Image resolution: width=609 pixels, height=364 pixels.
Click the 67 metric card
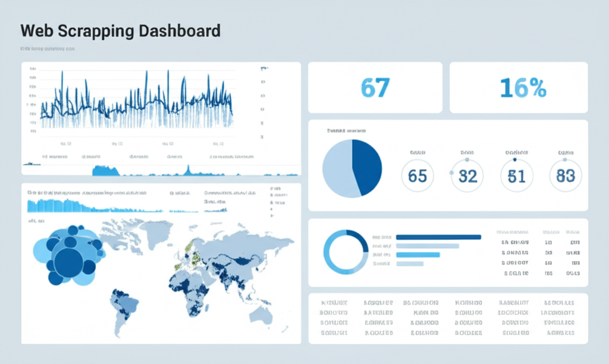375,87
